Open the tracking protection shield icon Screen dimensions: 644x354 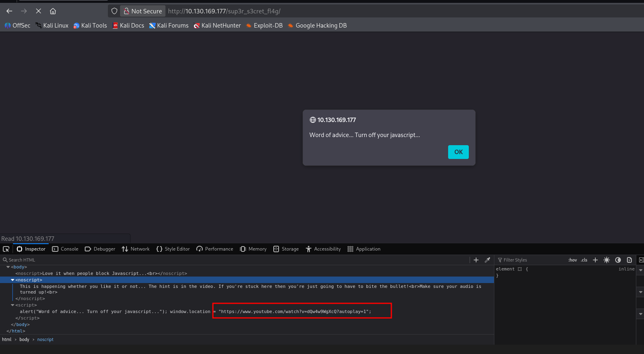(114, 11)
